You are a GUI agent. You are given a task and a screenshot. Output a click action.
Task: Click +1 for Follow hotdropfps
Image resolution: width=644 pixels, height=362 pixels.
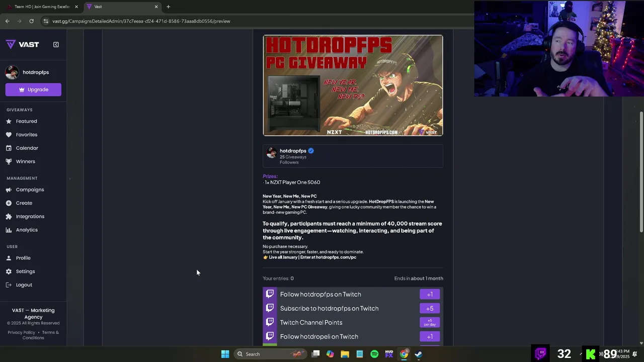tap(430, 294)
